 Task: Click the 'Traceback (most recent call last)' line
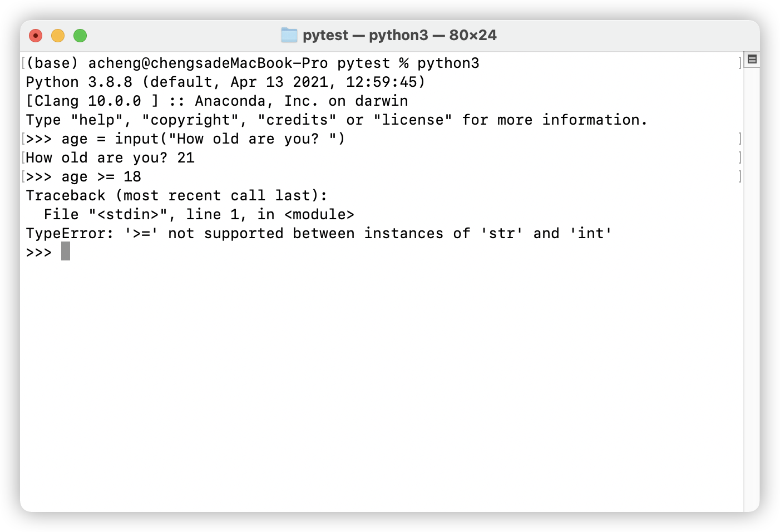point(176,195)
